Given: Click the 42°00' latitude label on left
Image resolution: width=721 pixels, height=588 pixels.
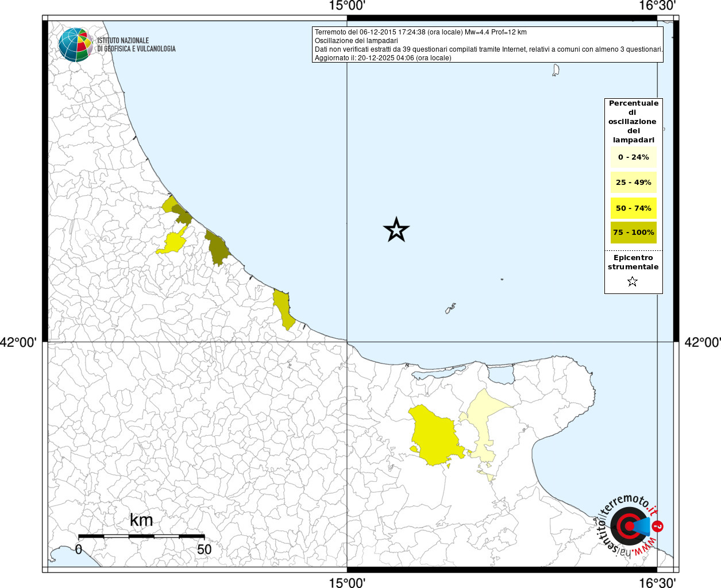Looking at the screenshot, I should [x=18, y=342].
